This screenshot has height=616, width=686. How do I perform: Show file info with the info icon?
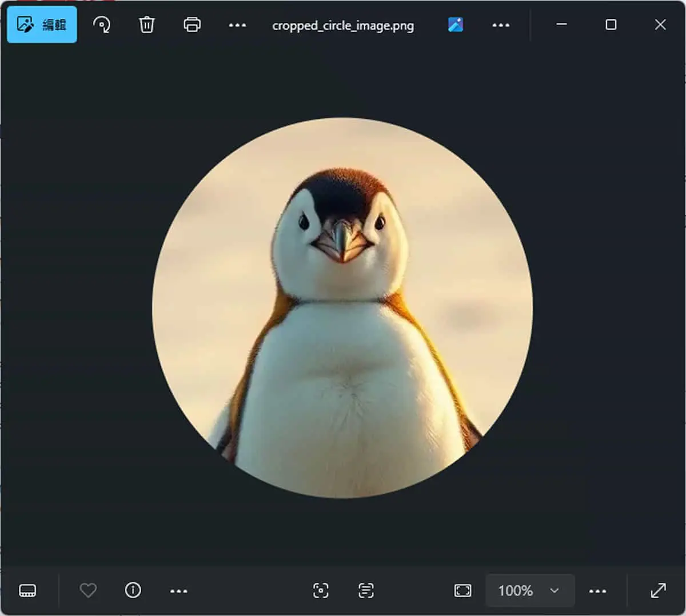[x=133, y=590]
